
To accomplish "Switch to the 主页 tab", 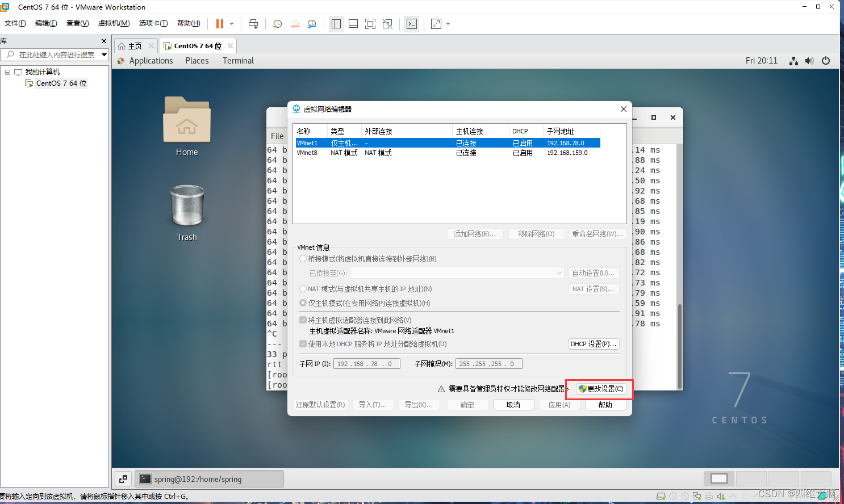I will point(135,46).
